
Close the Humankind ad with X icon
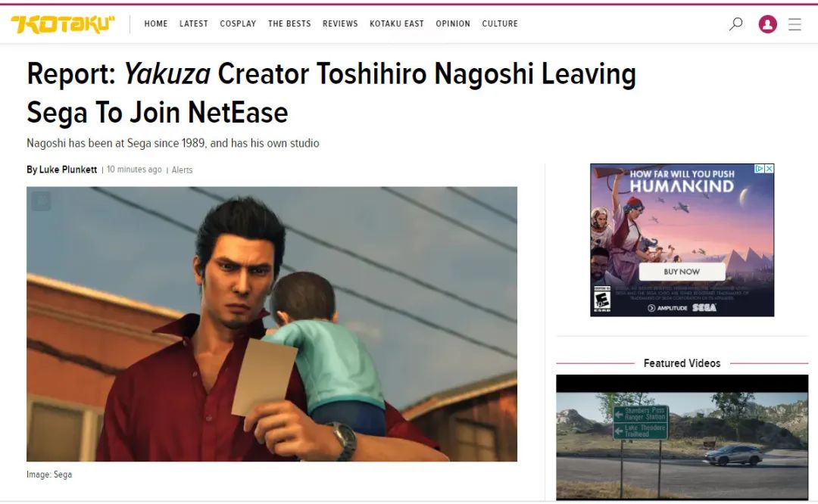pos(769,169)
